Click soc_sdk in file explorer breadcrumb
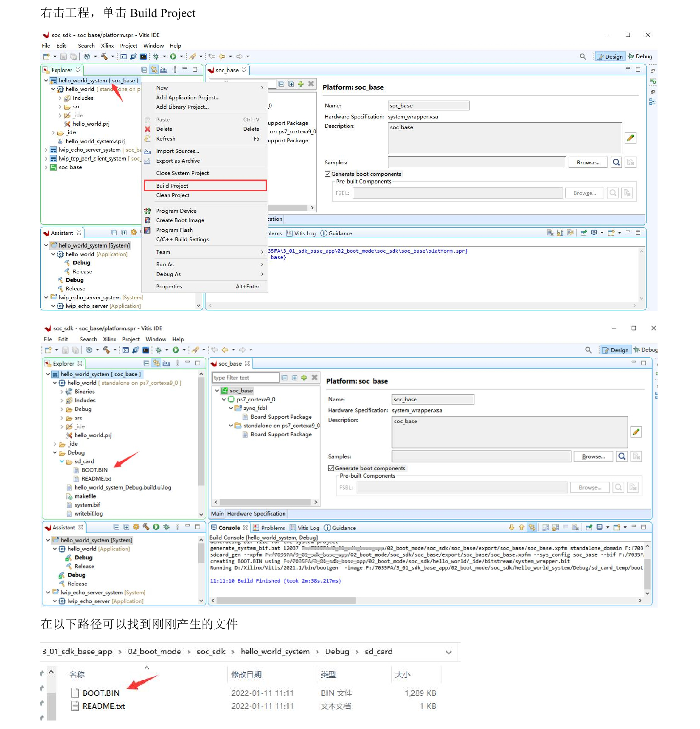 pyautogui.click(x=211, y=652)
